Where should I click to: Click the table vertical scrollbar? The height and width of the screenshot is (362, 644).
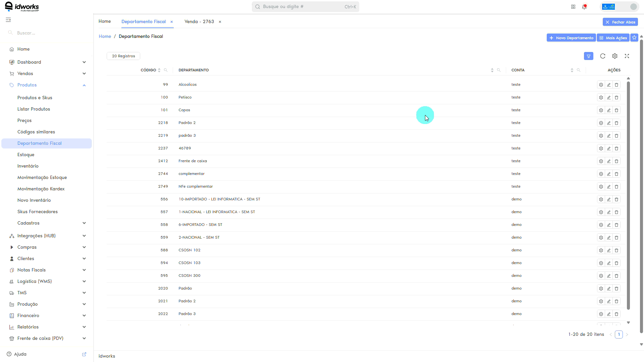click(x=628, y=195)
